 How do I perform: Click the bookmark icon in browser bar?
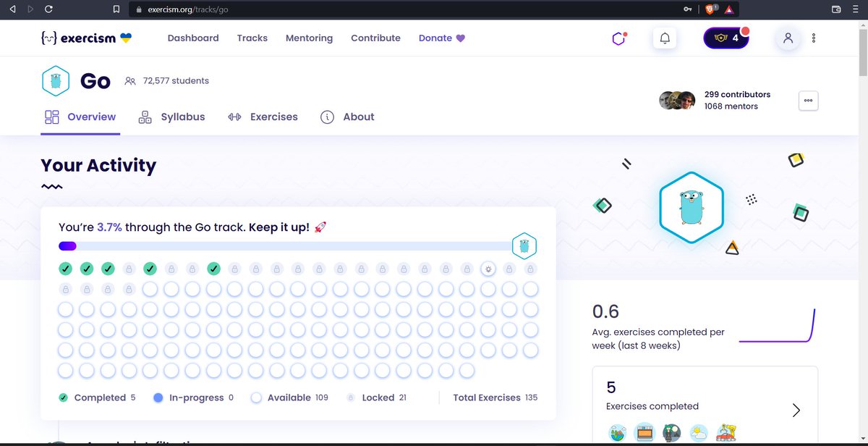coord(115,9)
